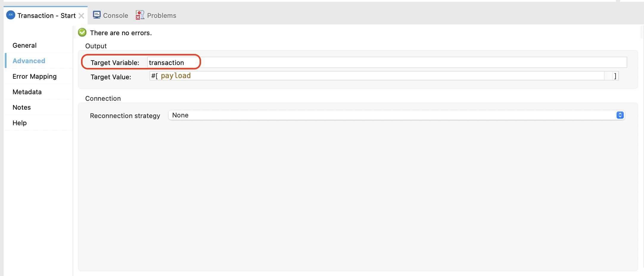Click the blank button beside the closing bracket
Image resolution: width=644 pixels, height=276 pixels.
(608, 76)
